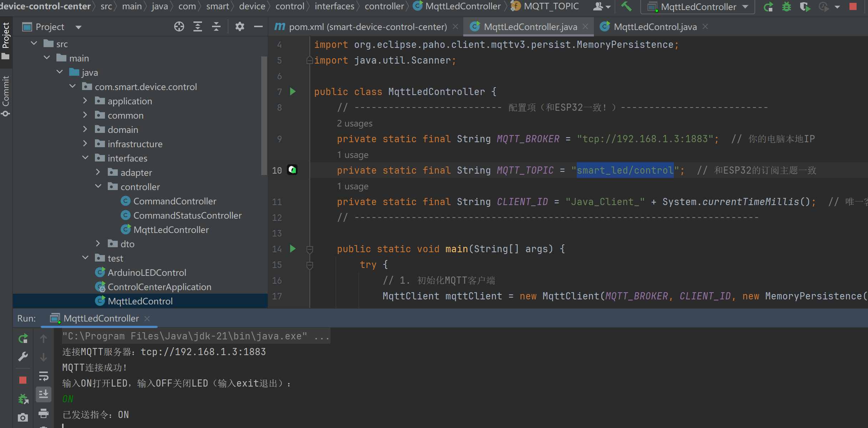Click the Build project hammer icon
The image size is (868, 428).
(626, 6)
